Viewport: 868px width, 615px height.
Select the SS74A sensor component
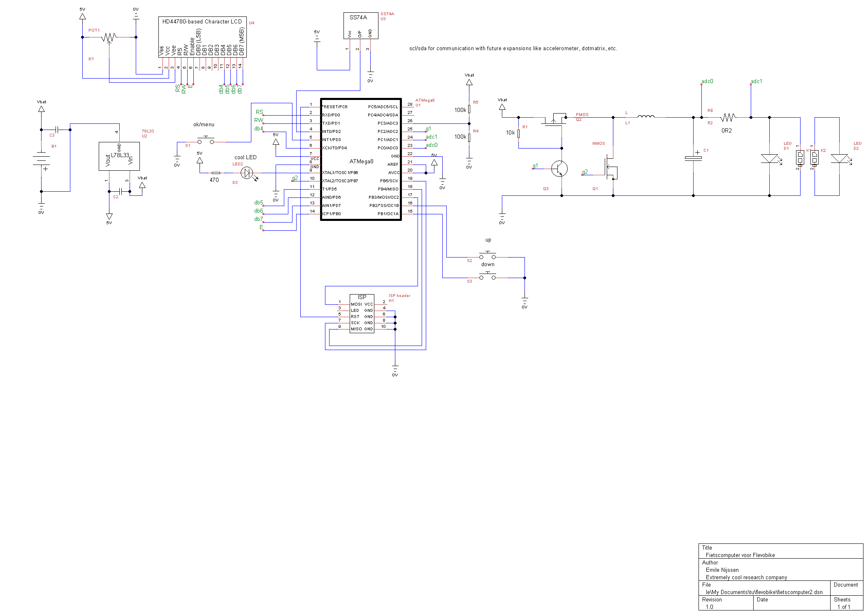pos(360,25)
